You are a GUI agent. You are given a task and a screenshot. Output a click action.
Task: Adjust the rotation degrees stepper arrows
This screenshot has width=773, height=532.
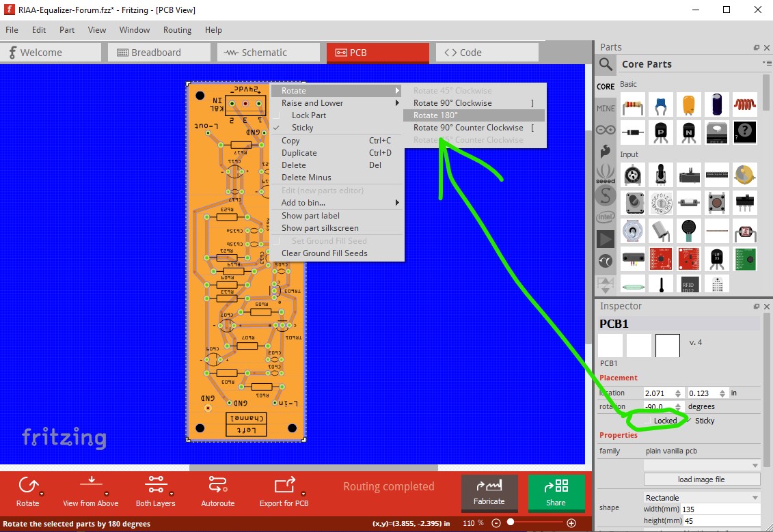[678, 407]
